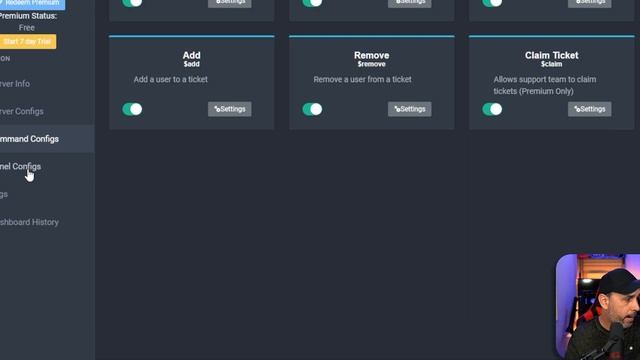Screen dimensions: 640x360
Task: Open Settings for the Add command
Action: coord(230,109)
